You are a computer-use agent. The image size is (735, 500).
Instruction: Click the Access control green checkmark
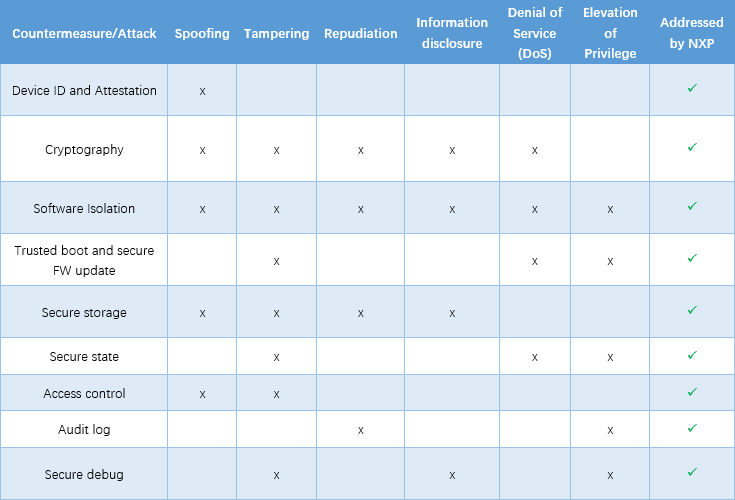pos(692,392)
